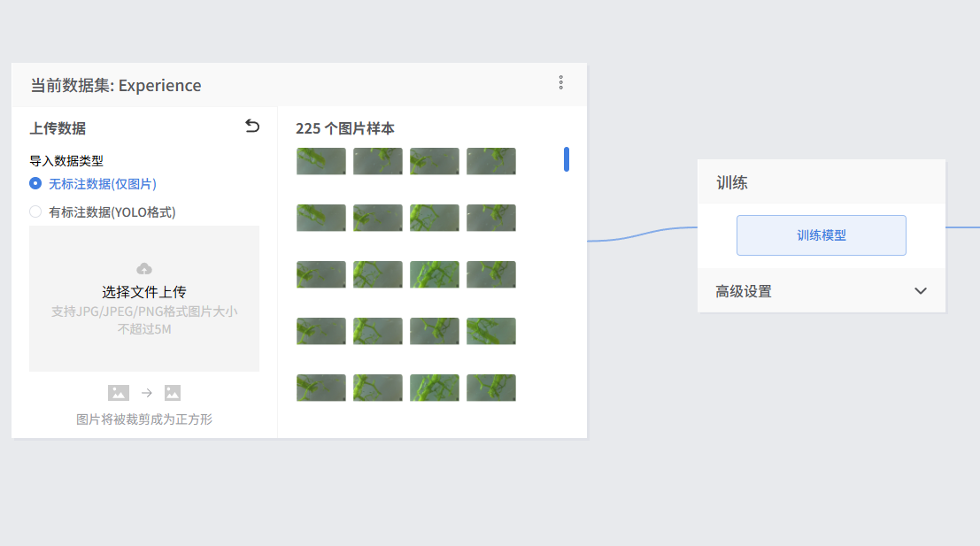This screenshot has height=546, width=980.
Task: Select 有标注数据(YOLO格式) radio option
Action: 35,211
